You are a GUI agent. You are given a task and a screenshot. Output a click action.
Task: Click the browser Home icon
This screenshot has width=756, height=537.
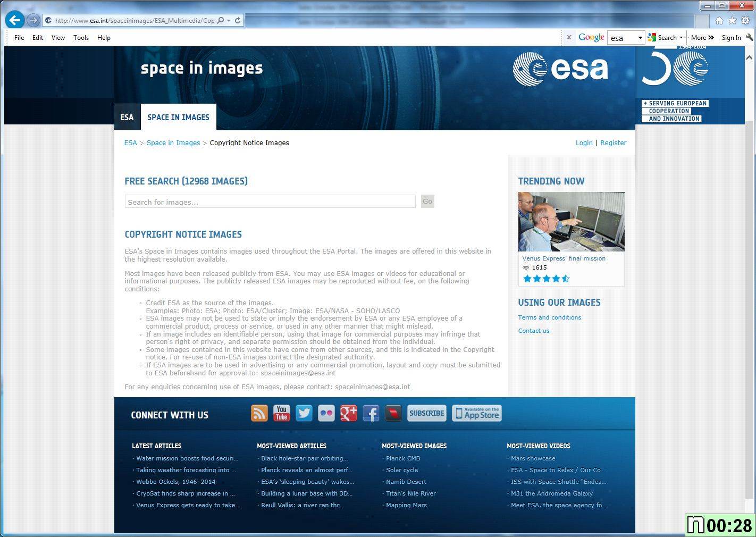click(719, 20)
